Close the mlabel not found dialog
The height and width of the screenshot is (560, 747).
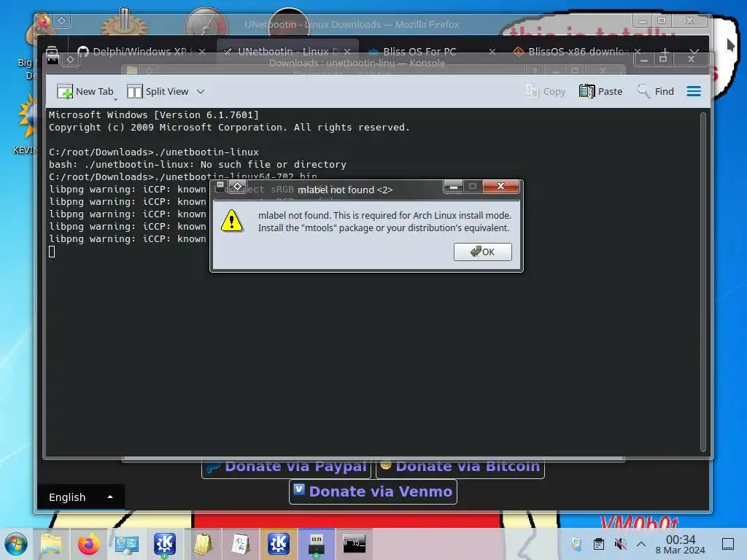tap(500, 186)
